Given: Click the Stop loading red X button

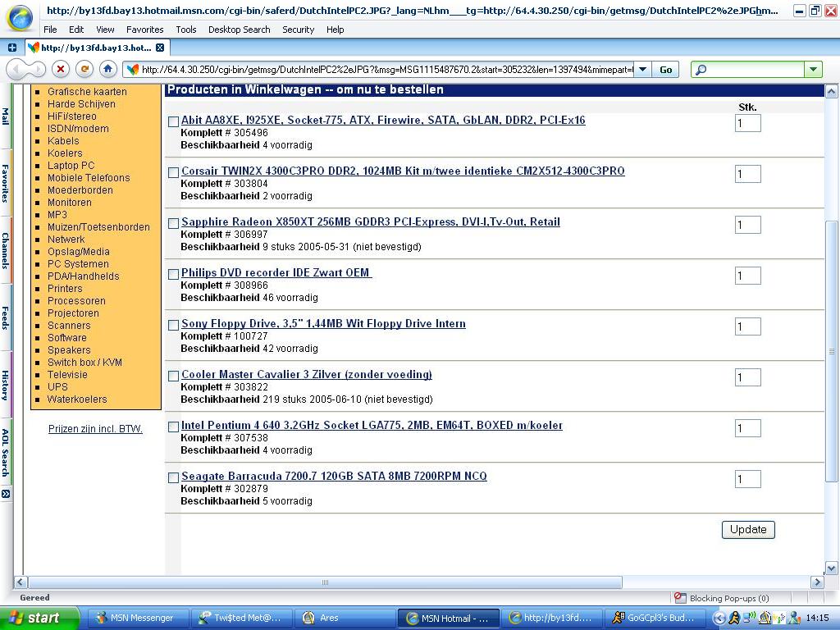Looking at the screenshot, I should click(61, 69).
